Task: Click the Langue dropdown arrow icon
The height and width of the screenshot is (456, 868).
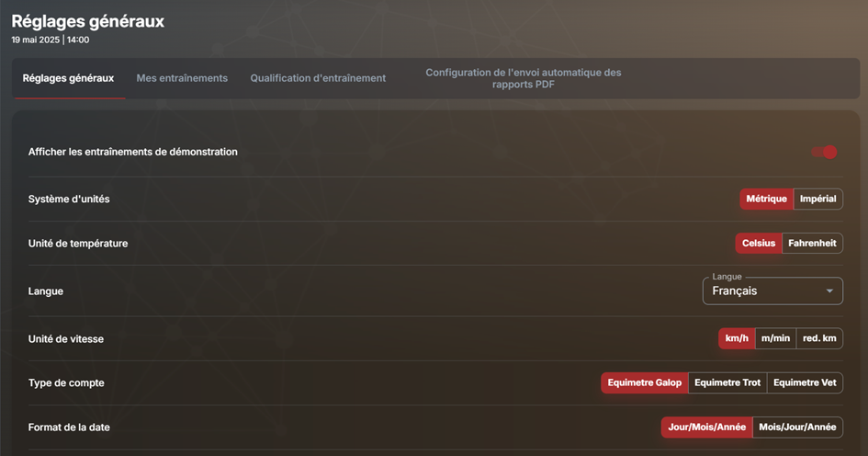Action: pyautogui.click(x=829, y=291)
